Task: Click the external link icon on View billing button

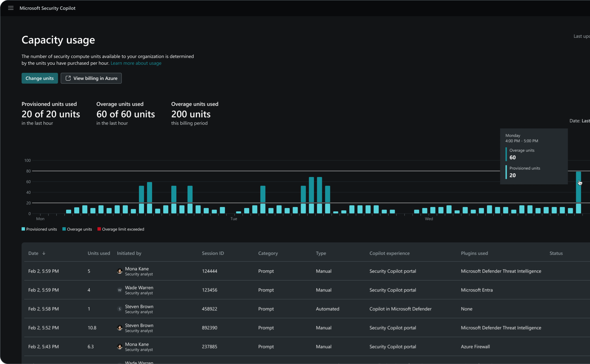Action: 68,78
